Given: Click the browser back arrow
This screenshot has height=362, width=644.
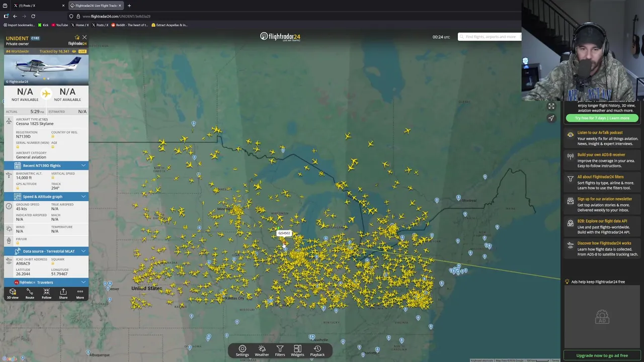Looking at the screenshot, I should pos(15,16).
